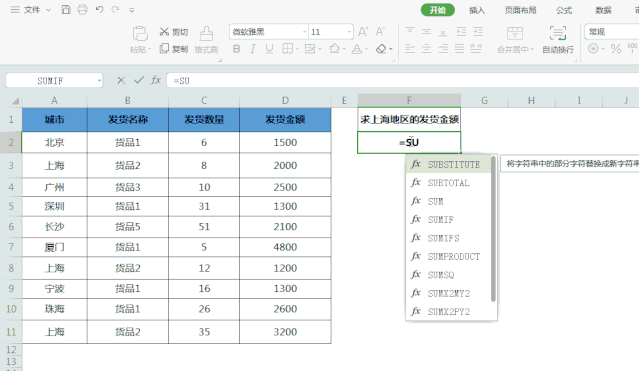Click the fill color bucket icon
This screenshot has height=371, width=639.
[335, 49]
